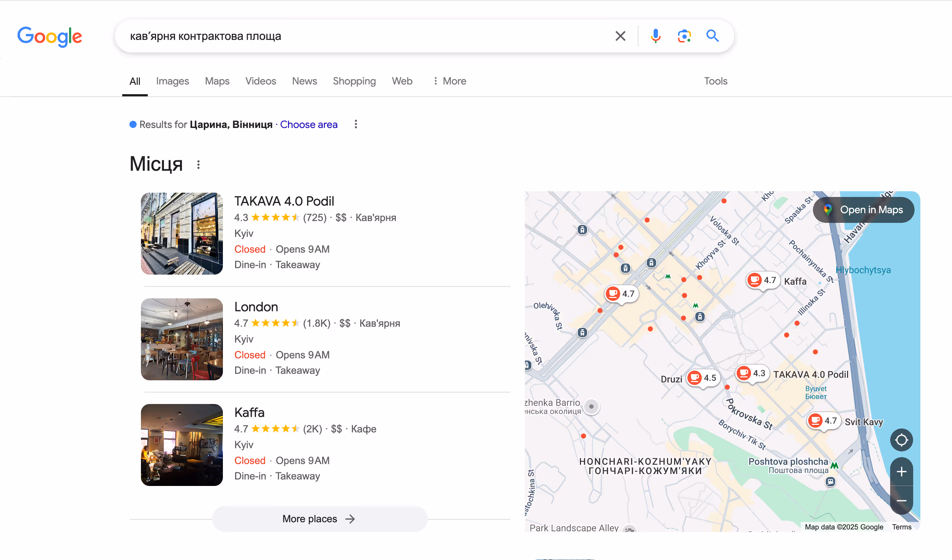Click the blue magnifier search icon
Screen dimensions: 952x560
click(713, 36)
